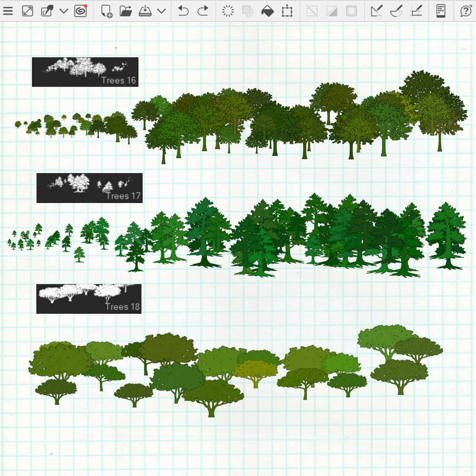The image size is (476, 476).
Task: Open Clip Studio launcher with red dot
Action: click(x=80, y=10)
